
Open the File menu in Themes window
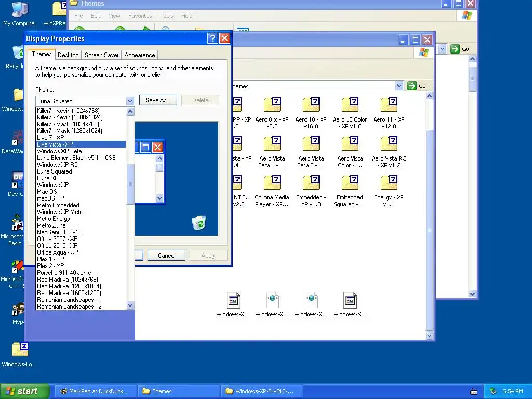point(78,16)
